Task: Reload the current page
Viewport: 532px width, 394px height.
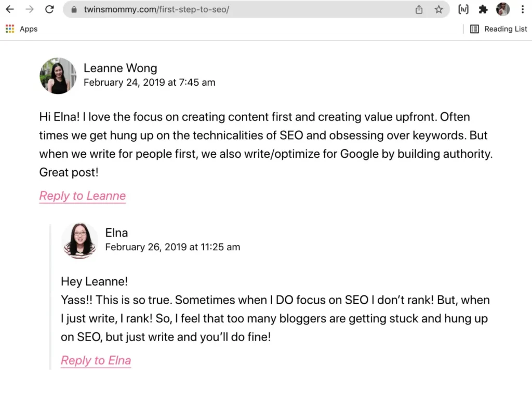Action: click(x=49, y=9)
